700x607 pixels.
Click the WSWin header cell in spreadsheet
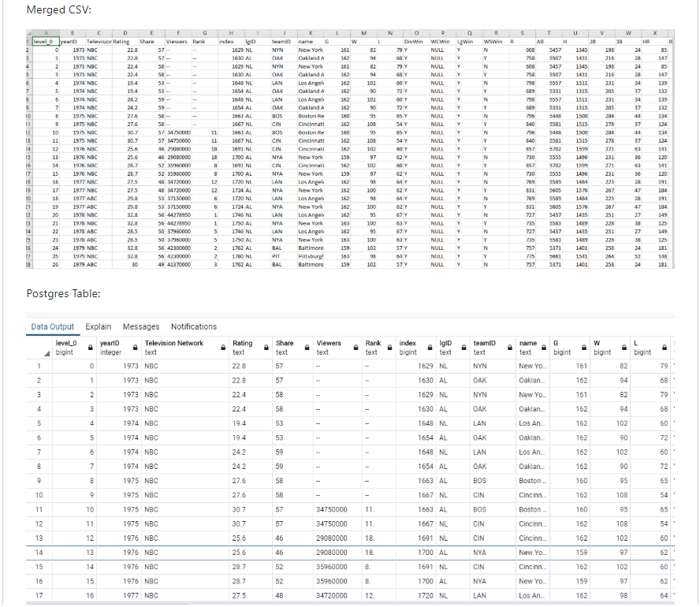496,42
